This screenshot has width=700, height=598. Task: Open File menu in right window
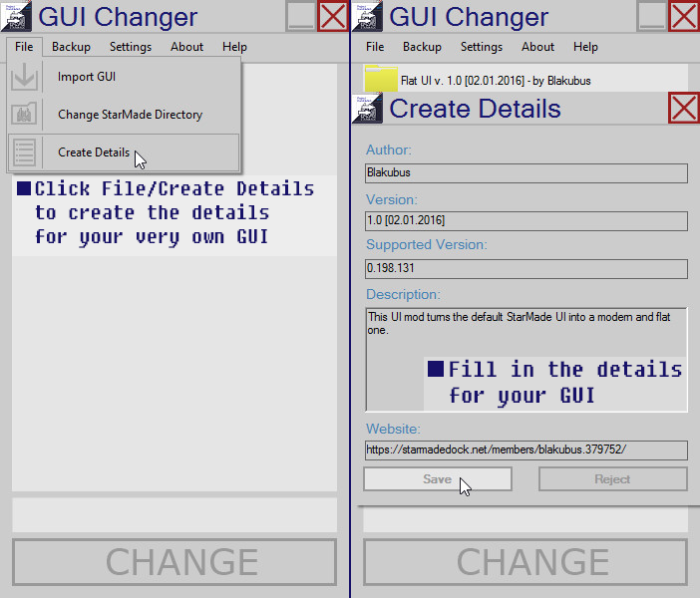[375, 47]
